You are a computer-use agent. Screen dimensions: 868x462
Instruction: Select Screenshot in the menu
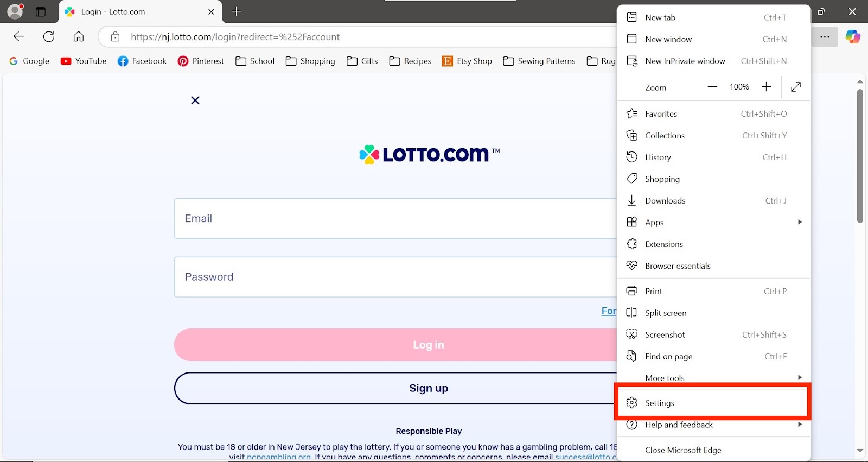(x=714, y=334)
